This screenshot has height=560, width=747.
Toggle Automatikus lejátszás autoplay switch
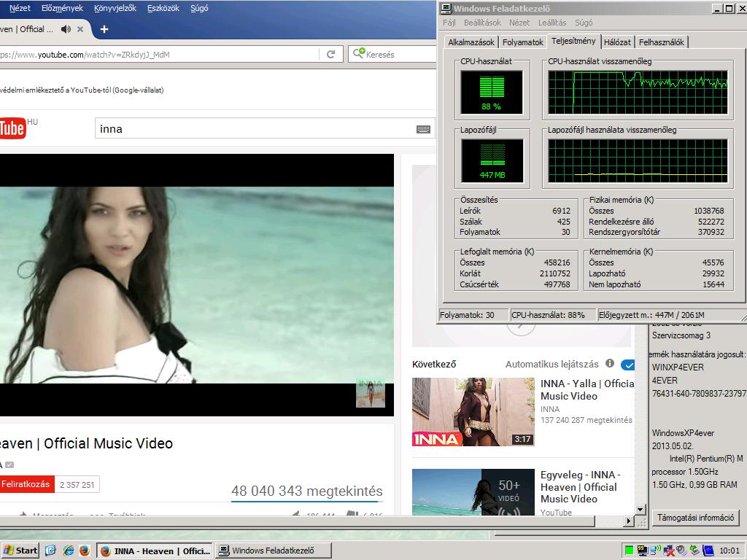(x=627, y=365)
